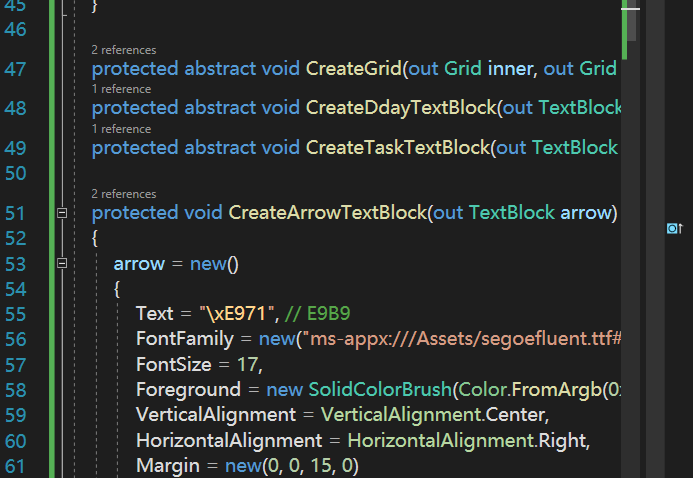The image size is (693, 478).
Task: Collapse the CreateArrowTextBlock method outline toggle
Action: [62, 213]
